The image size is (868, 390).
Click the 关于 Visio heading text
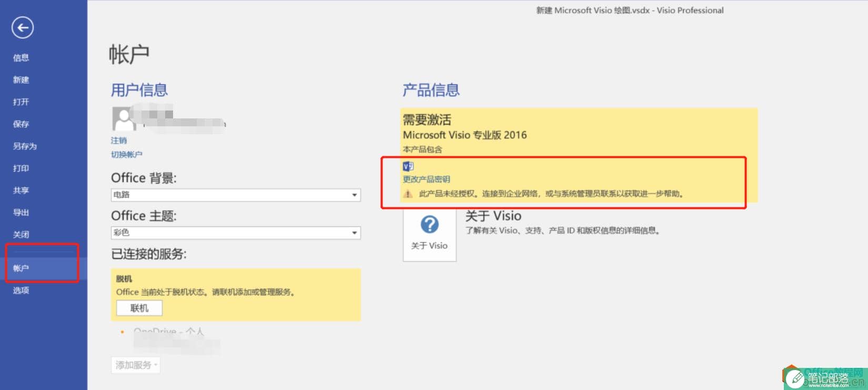click(x=493, y=216)
